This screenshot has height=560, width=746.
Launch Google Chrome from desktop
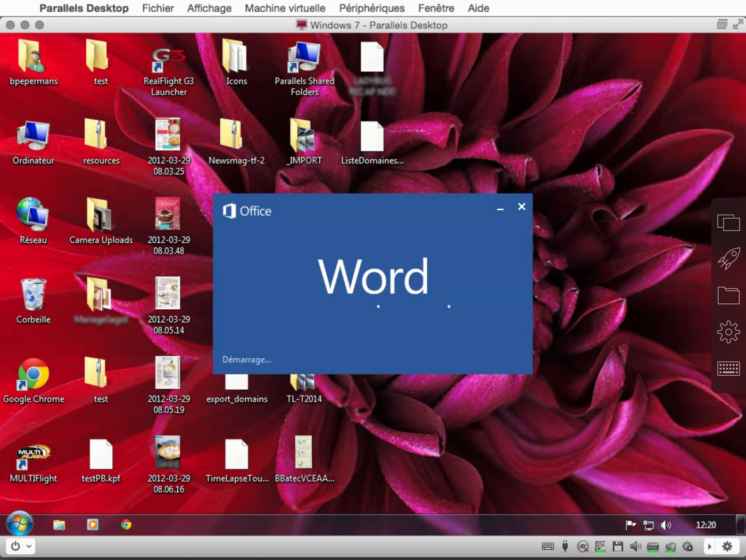point(34,381)
